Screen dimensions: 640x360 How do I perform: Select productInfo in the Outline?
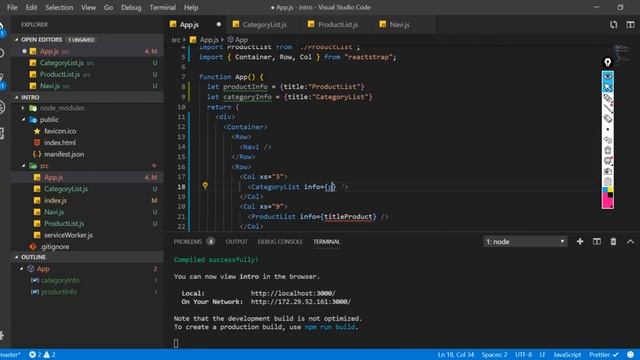click(x=59, y=292)
